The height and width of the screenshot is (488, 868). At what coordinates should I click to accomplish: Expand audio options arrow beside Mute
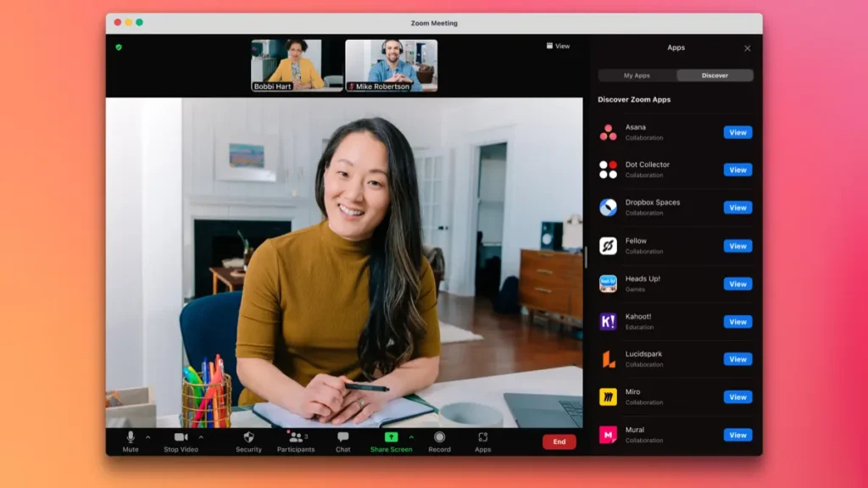[148, 437]
